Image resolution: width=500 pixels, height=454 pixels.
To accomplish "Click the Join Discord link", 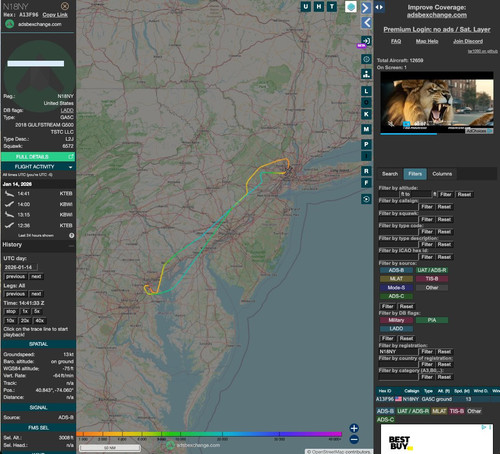I will pos(468,41).
